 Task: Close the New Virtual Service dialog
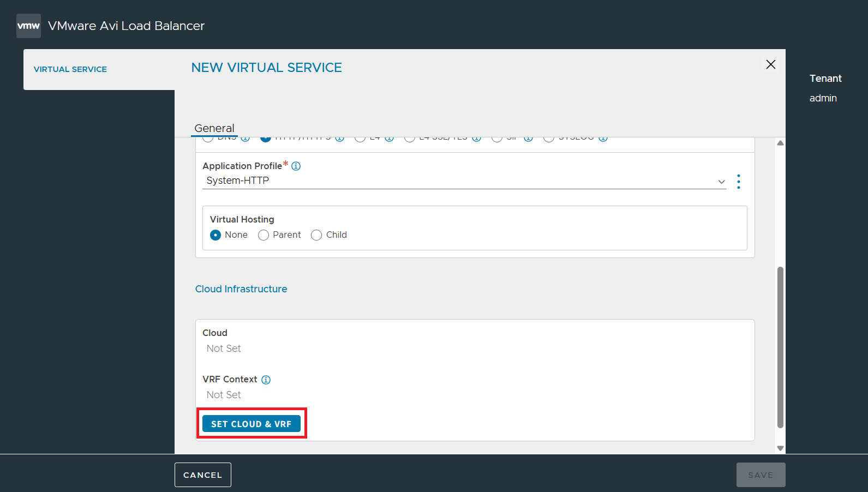(771, 64)
